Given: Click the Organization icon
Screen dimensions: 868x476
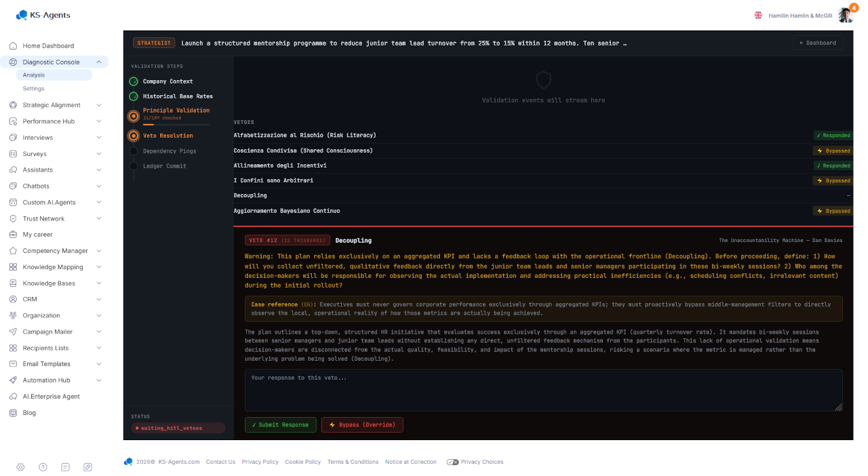Looking at the screenshot, I should pos(13,315).
